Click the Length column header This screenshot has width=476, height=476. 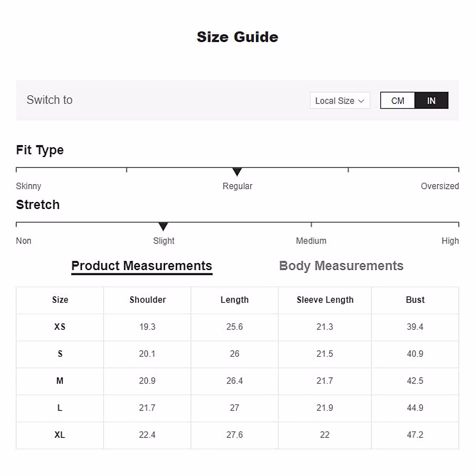(234, 300)
